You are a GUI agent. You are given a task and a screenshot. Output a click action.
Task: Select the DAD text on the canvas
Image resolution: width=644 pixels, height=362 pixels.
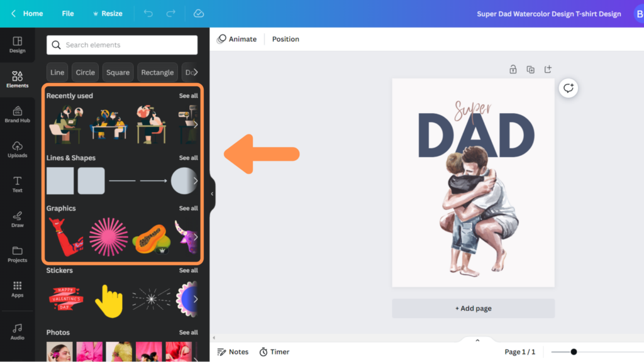pyautogui.click(x=477, y=136)
